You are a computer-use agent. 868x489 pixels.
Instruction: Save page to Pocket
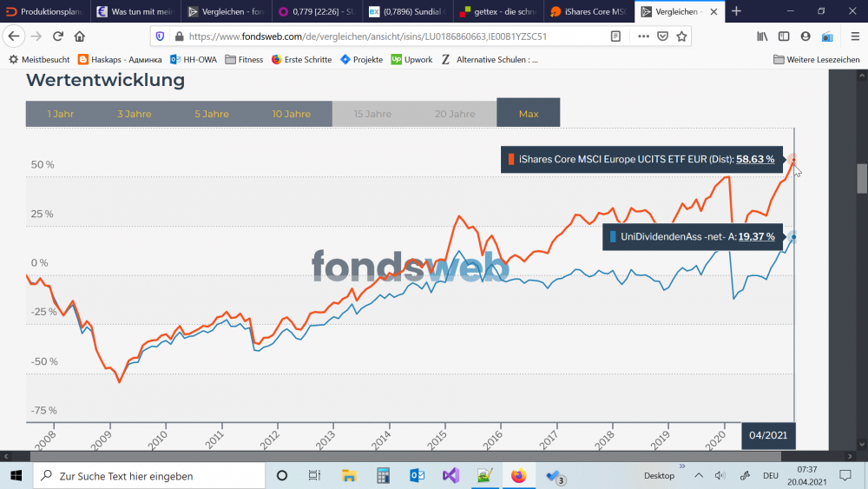click(x=662, y=36)
